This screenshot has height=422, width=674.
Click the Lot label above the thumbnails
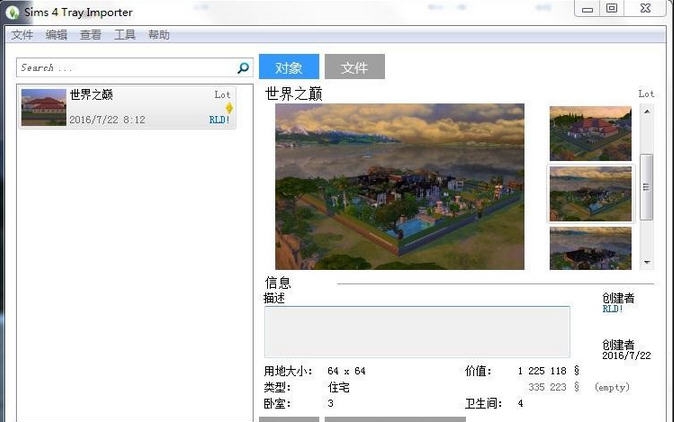(x=646, y=94)
